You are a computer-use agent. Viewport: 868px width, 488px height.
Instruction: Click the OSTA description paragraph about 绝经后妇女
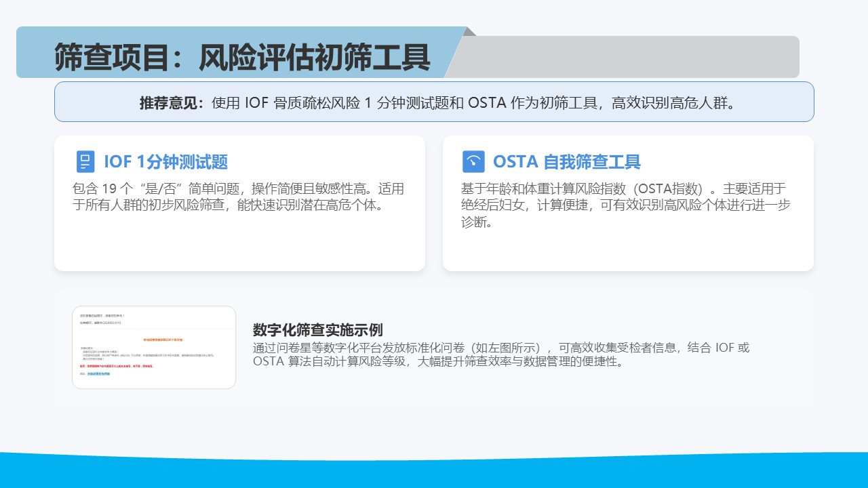click(625, 205)
